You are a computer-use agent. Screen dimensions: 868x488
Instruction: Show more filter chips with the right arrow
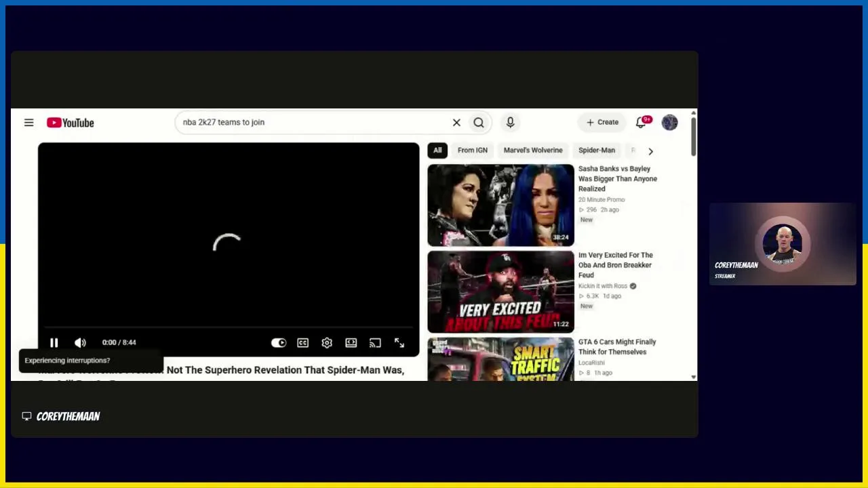650,151
